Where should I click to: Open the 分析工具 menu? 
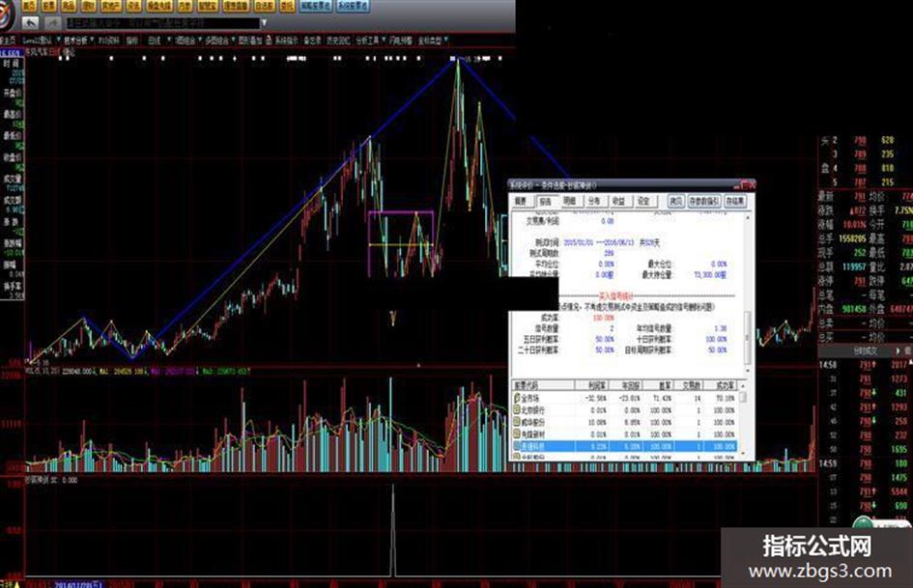pos(367,41)
